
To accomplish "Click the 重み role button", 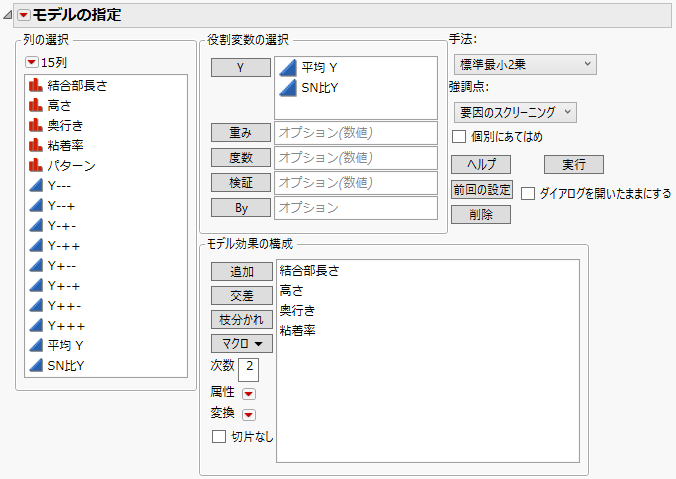I will pos(241,133).
